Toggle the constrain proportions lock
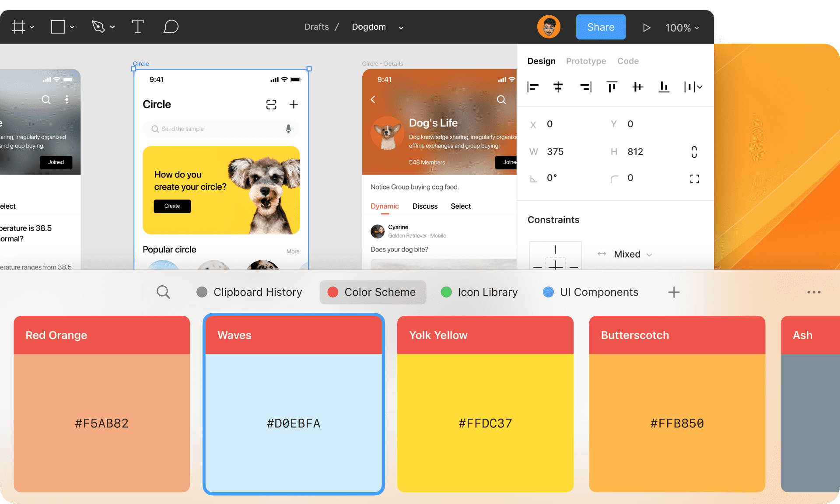The image size is (840, 504). pos(694,152)
